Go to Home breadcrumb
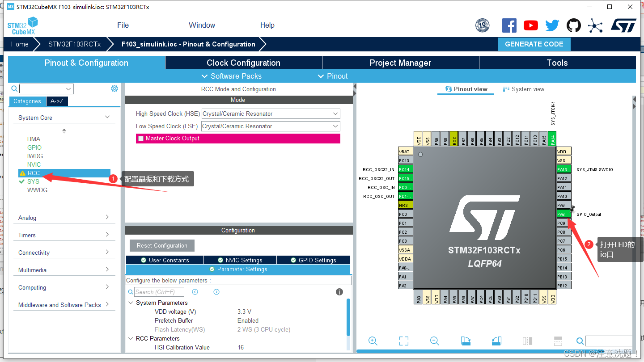 [20, 44]
